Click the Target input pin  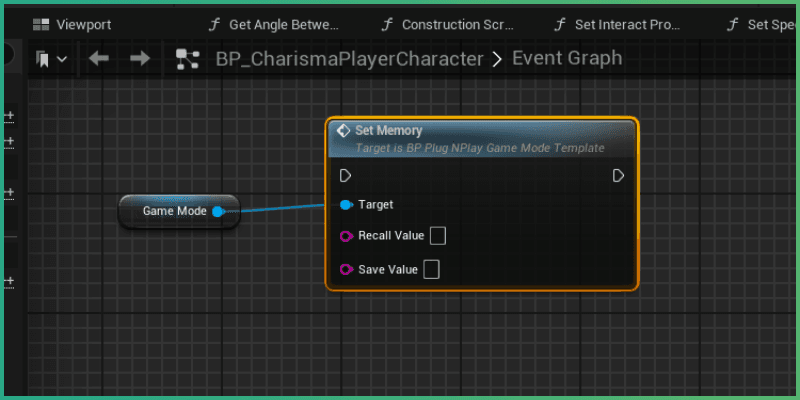pos(346,205)
